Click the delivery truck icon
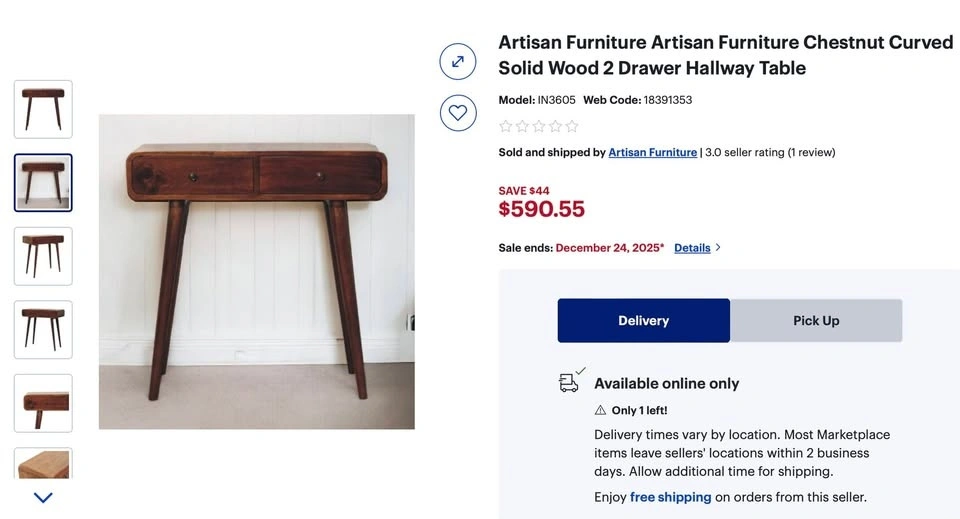 570,381
